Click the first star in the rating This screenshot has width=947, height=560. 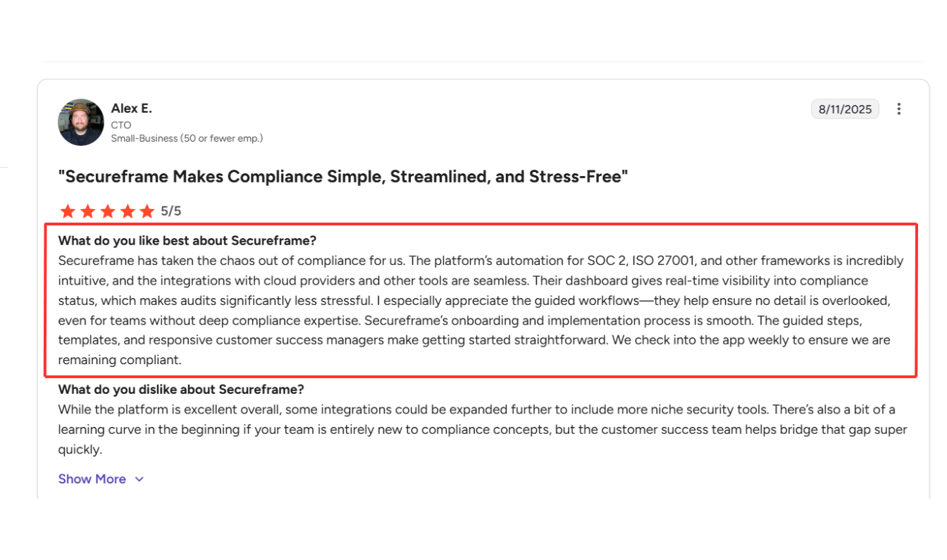click(68, 211)
